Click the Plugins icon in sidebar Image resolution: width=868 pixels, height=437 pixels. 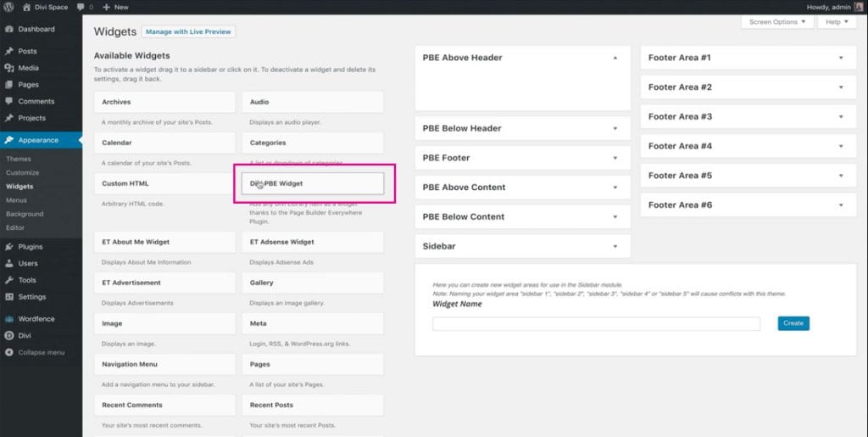tap(9, 247)
